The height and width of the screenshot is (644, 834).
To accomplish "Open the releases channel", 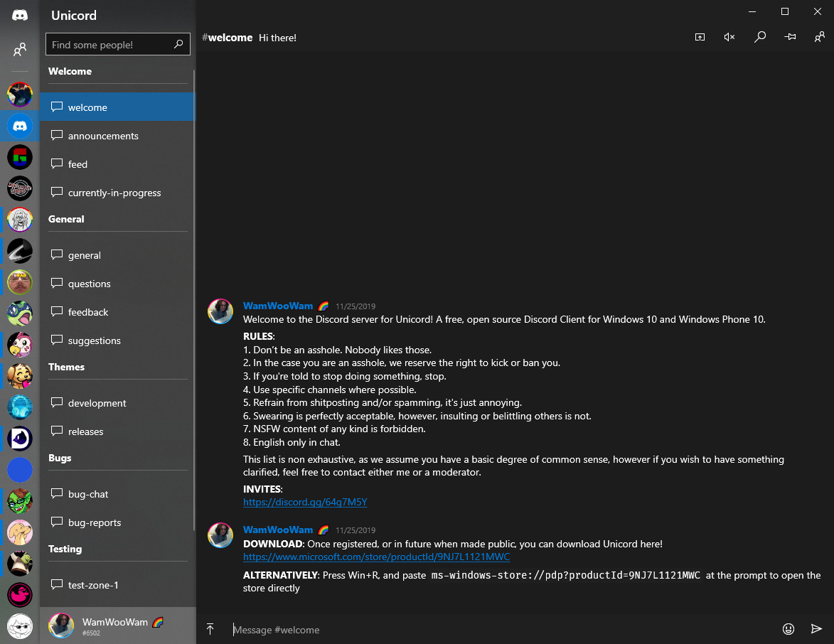I will coord(118,431).
